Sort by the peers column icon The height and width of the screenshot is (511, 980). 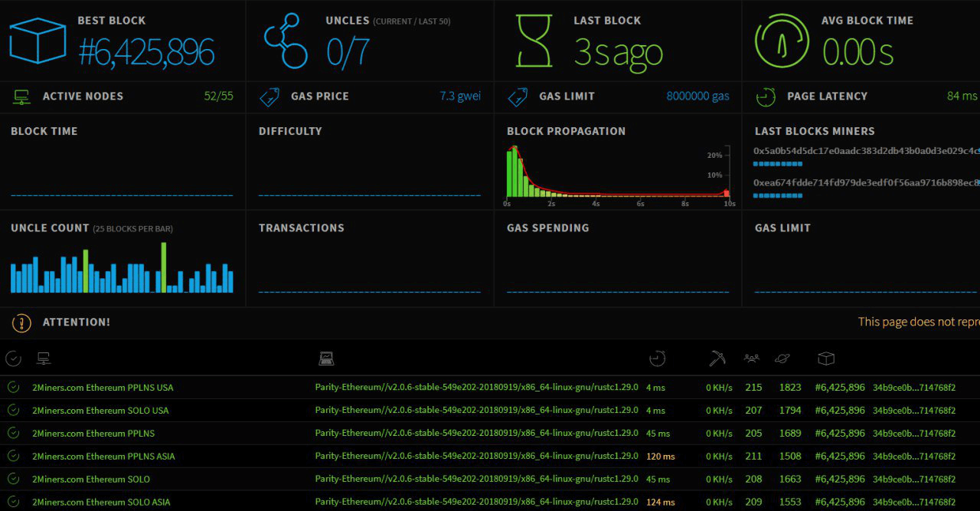(751, 358)
